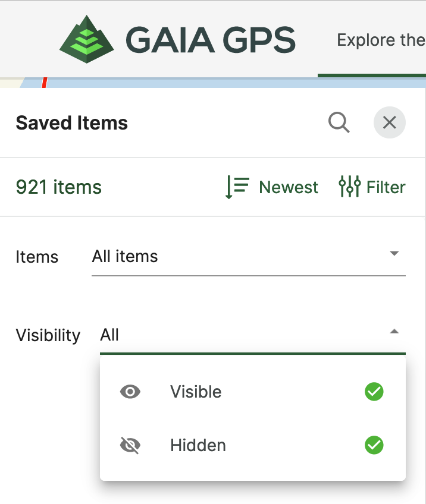The image size is (426, 504).
Task: Select the Visible option text
Action: [196, 392]
